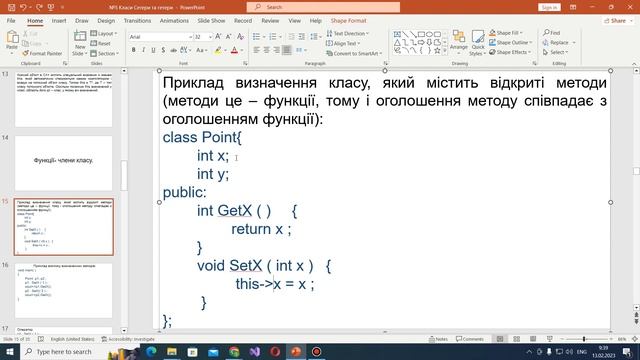The image size is (640, 360).
Task: Activate the Format Painter tool
Action: [x=42, y=53]
